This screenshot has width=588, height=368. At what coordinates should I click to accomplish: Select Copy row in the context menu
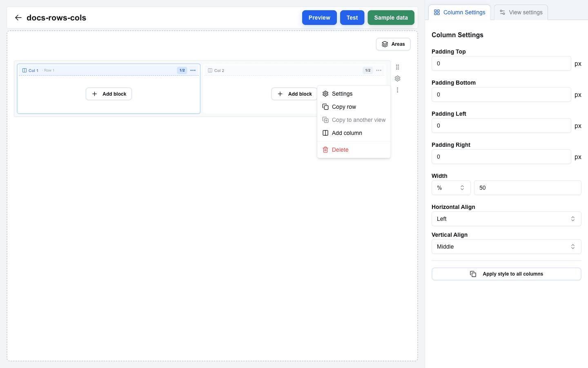[x=354, y=107]
